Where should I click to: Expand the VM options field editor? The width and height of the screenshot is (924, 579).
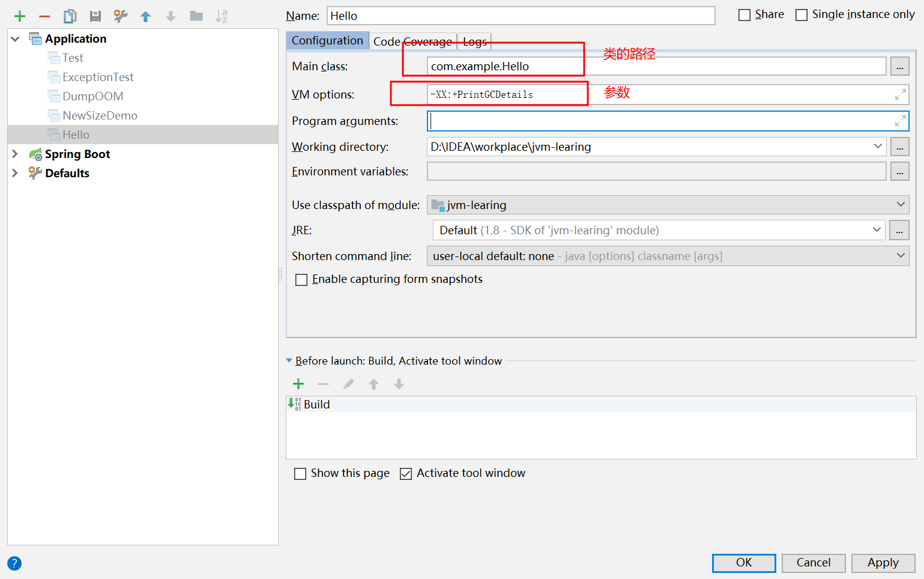pyautogui.click(x=901, y=94)
